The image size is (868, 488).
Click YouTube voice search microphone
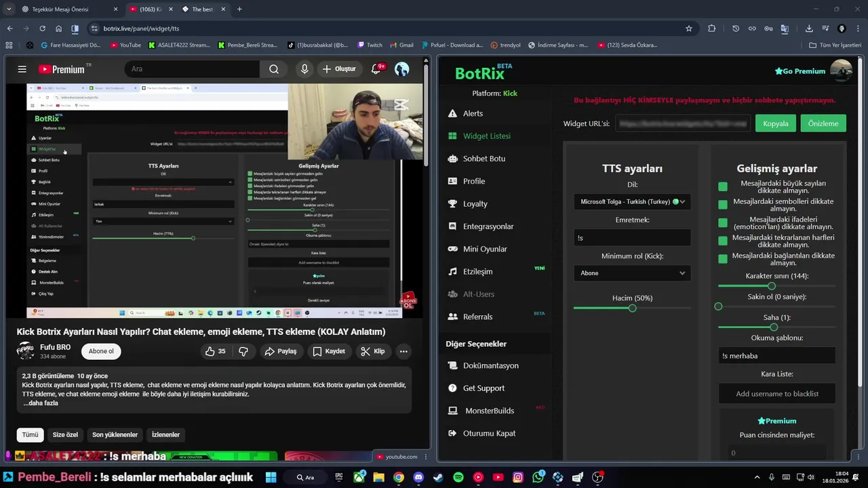tap(304, 69)
